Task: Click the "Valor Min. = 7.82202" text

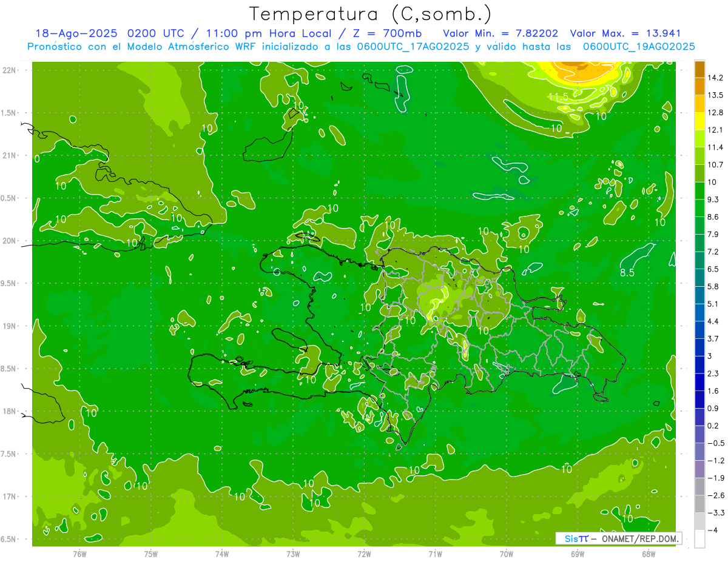Action: click(501, 33)
